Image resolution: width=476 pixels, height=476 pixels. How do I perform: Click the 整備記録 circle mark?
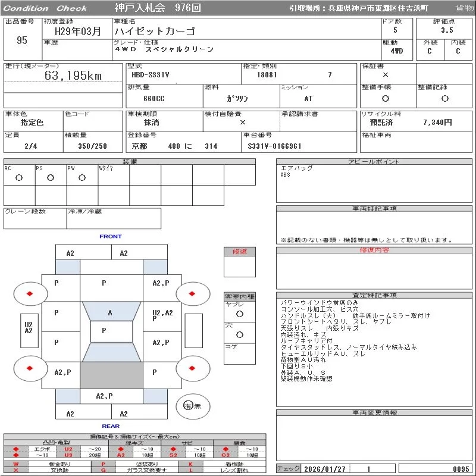[444, 98]
